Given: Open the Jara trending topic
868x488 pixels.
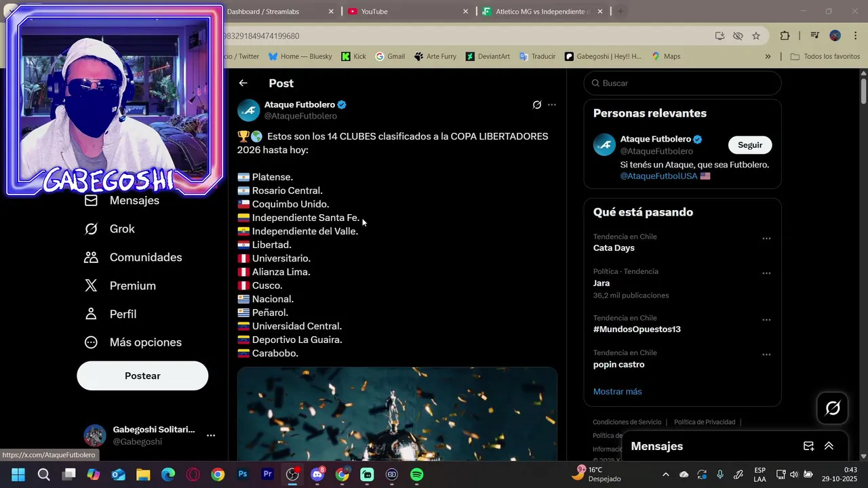Looking at the screenshot, I should coord(601,283).
